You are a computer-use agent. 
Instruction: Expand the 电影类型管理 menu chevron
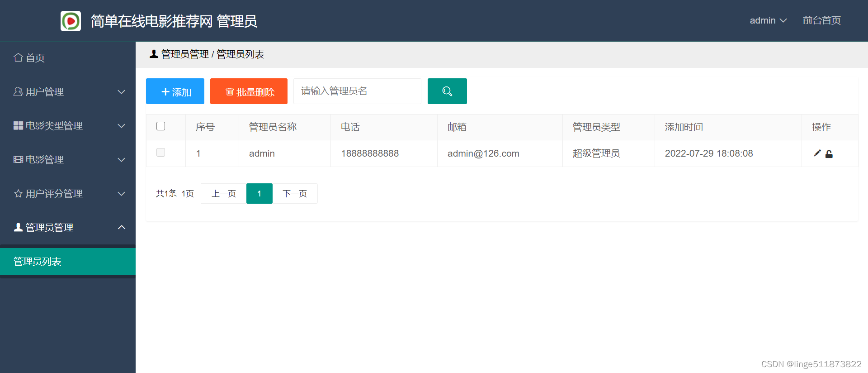pyautogui.click(x=121, y=126)
